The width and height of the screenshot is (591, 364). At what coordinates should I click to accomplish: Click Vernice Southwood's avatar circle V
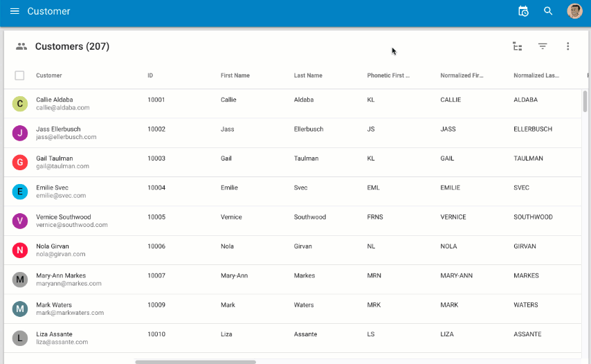click(x=20, y=221)
